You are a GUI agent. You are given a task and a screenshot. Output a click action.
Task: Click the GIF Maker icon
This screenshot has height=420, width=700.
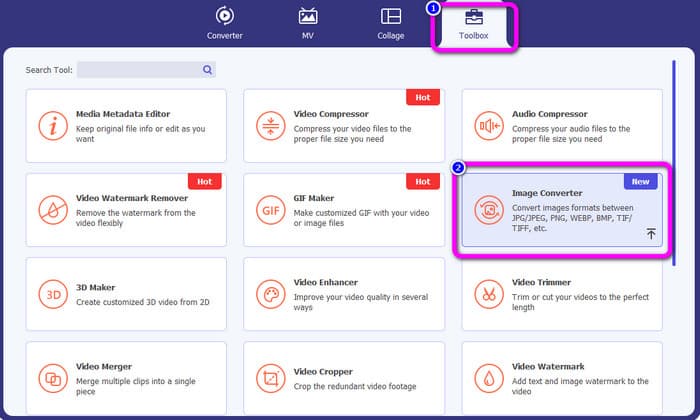tap(271, 210)
